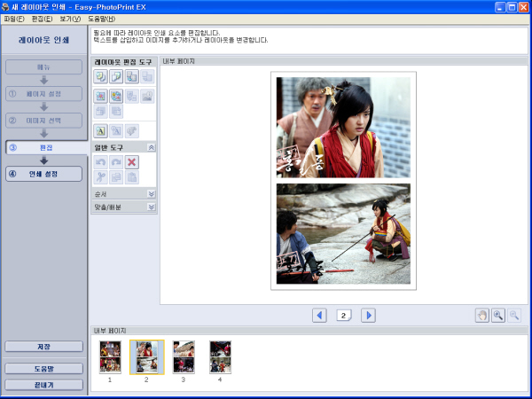Select step 3 편집 in sidebar
Screen dimensions: 532x399
[46, 147]
